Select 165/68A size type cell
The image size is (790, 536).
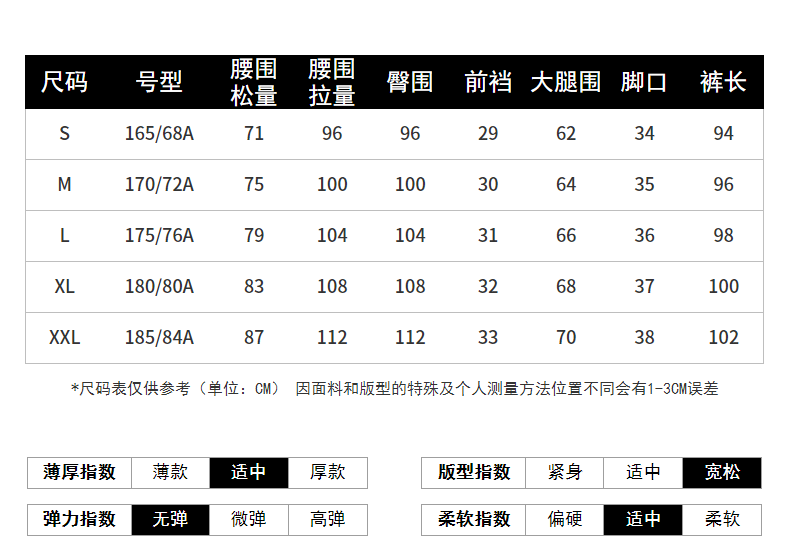pyautogui.click(x=159, y=133)
